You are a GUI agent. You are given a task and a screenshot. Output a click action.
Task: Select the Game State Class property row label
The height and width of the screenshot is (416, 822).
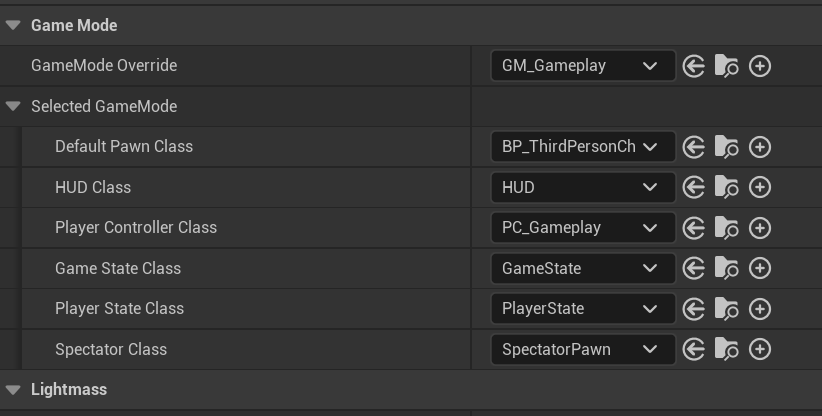pyautogui.click(x=118, y=268)
